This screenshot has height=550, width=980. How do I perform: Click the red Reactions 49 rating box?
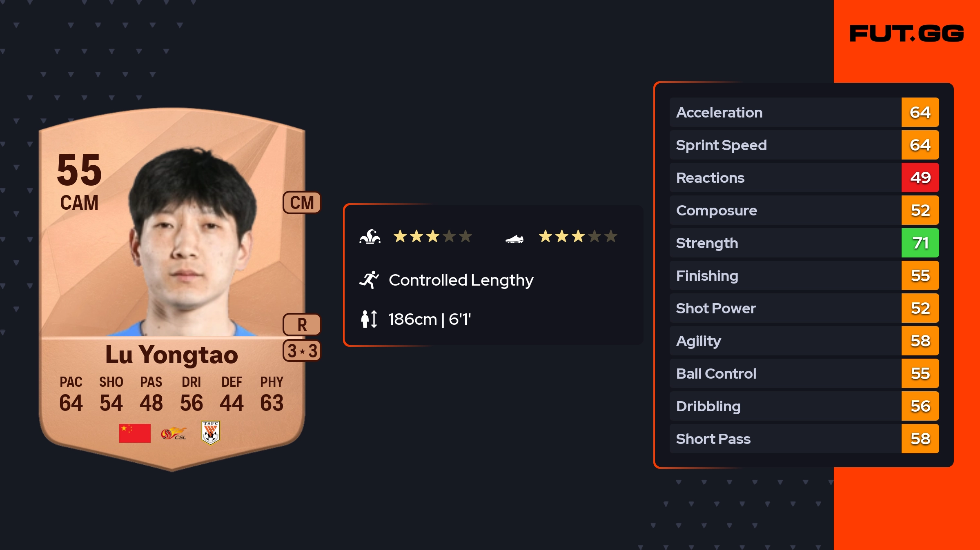tap(920, 178)
